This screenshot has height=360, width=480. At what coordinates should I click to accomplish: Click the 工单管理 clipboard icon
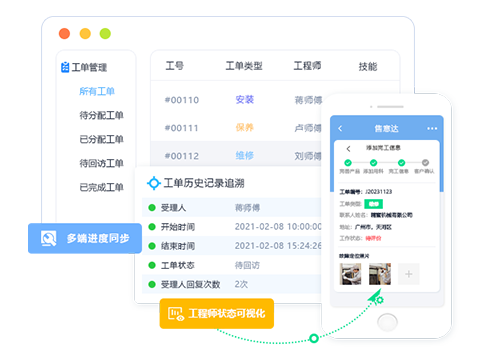tap(65, 67)
